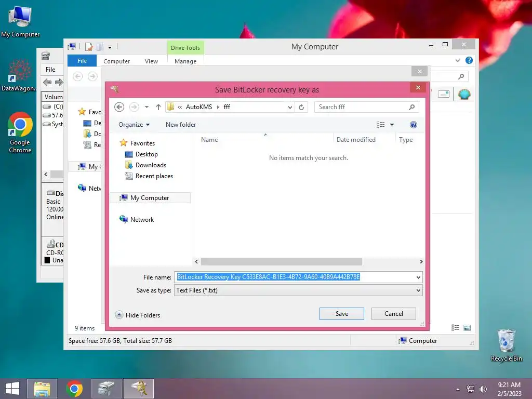Click the Properties quick access icon
Viewport: 532px width, 399px height.
click(x=89, y=47)
